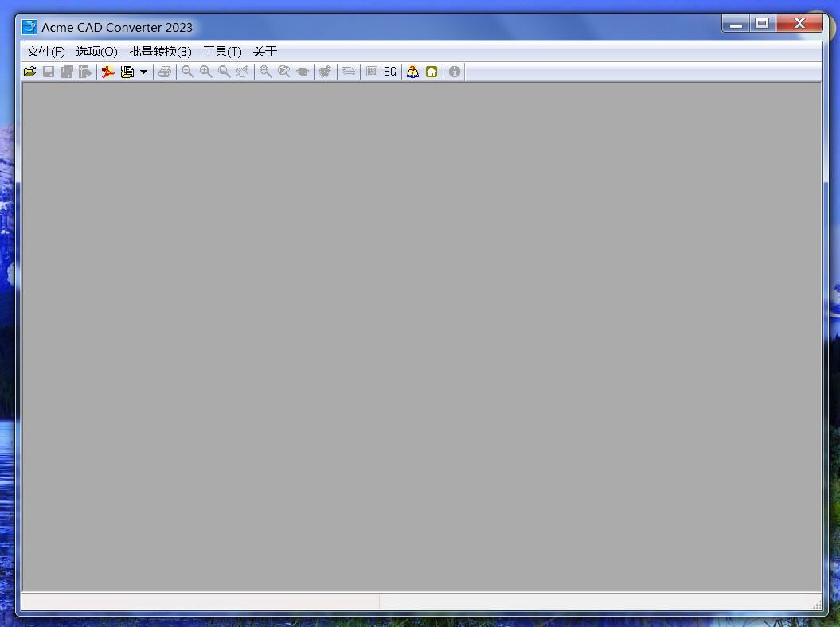Toggle the BG background color button
The height and width of the screenshot is (627, 840).
coord(389,72)
